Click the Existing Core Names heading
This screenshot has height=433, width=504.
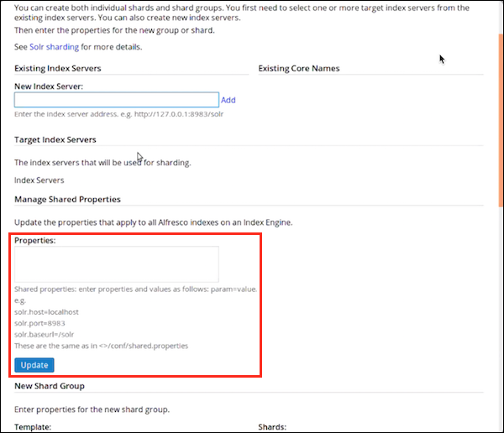pyautogui.click(x=298, y=68)
